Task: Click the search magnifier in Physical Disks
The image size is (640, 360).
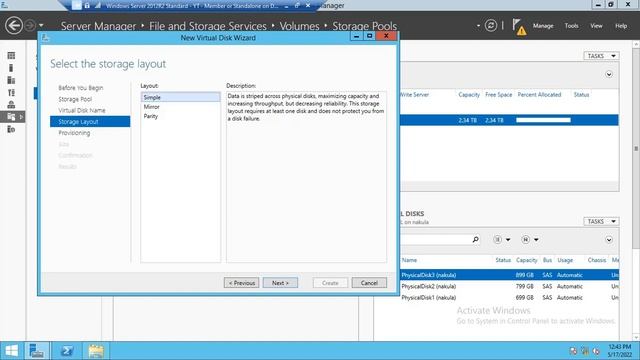Action: click(x=476, y=240)
